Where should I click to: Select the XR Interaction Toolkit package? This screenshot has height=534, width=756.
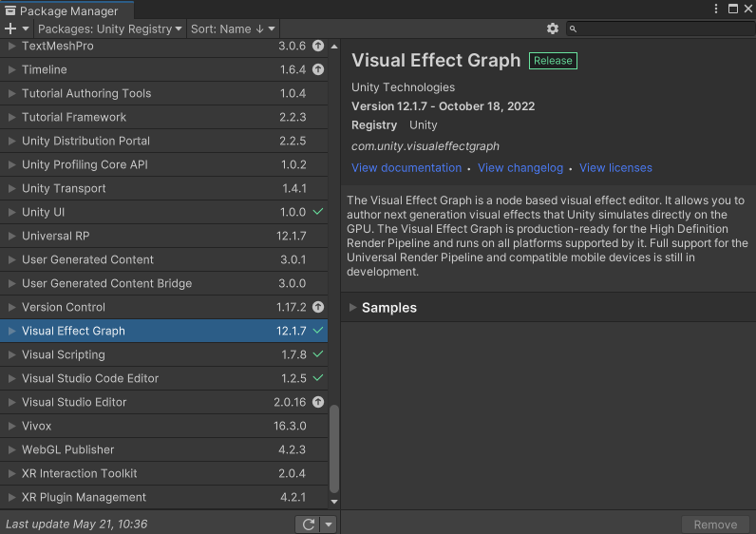coord(164,473)
